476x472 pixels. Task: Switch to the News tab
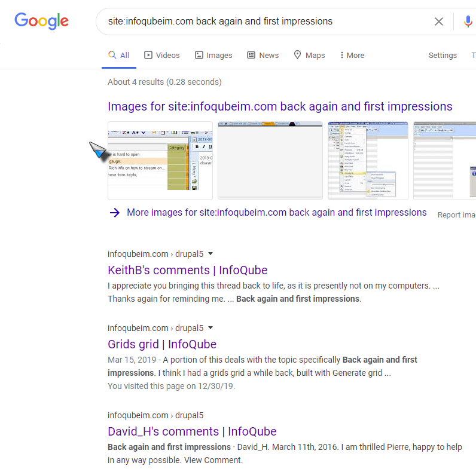click(x=263, y=55)
